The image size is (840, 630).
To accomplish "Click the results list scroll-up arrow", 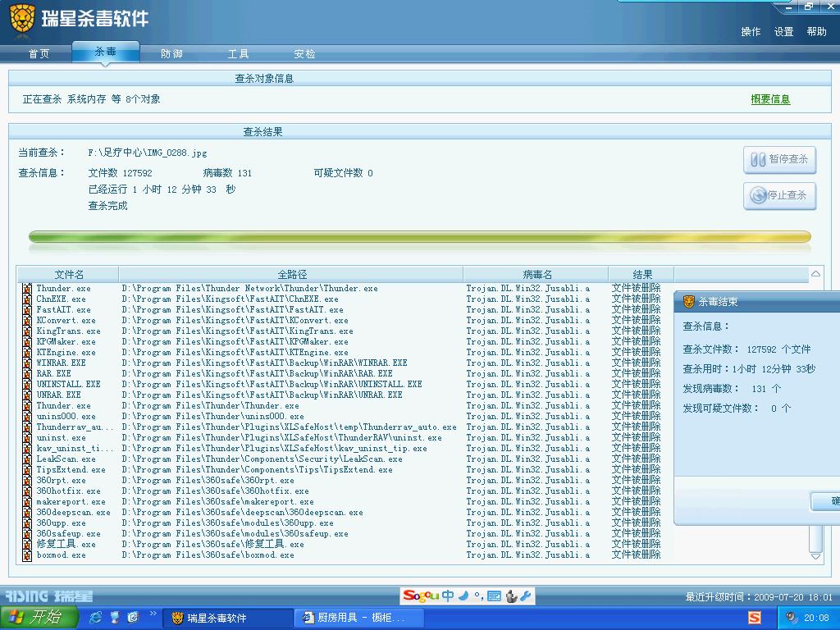I will tap(815, 274).
